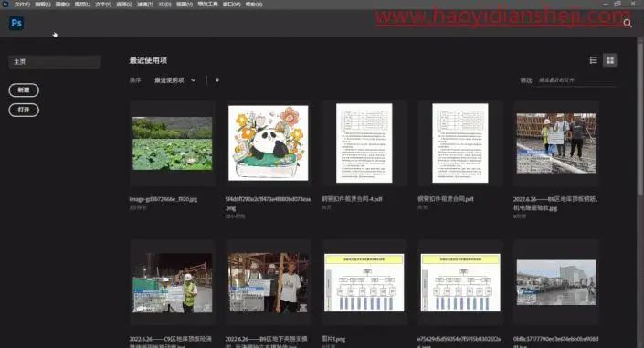Switch recent files to list view
Viewport: 644px width, 348px height.
593,60
